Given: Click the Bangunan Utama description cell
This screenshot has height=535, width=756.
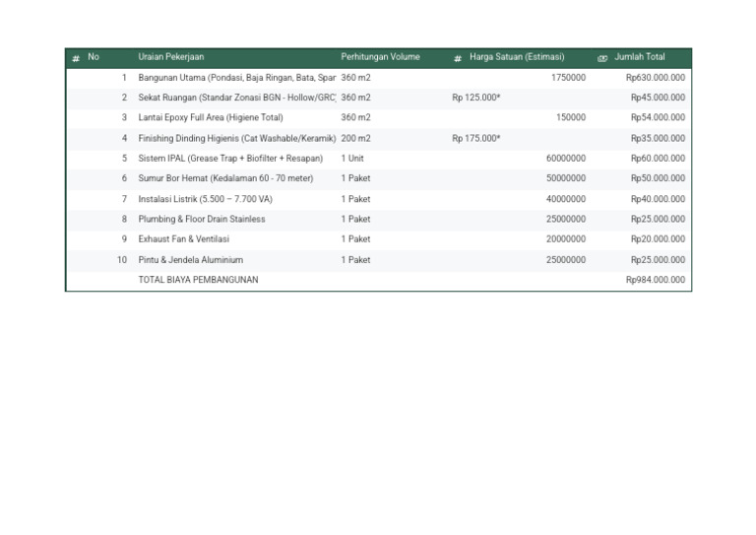Looking at the screenshot, I should click(x=236, y=78).
